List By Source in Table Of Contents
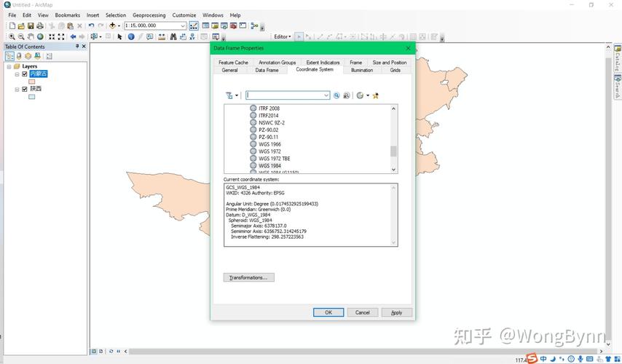 click(19, 56)
